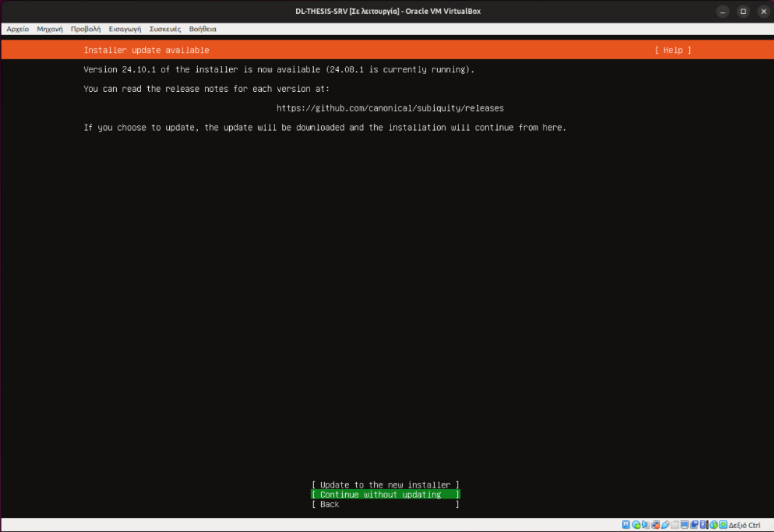Open the installer Help button
The height and width of the screenshot is (532, 774).
(x=672, y=50)
